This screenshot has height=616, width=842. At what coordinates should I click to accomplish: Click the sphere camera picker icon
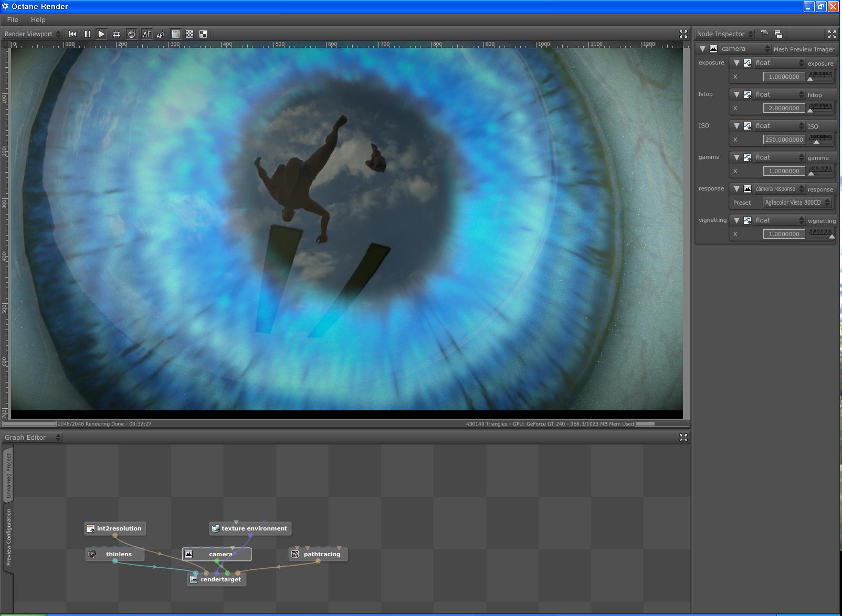tap(131, 34)
